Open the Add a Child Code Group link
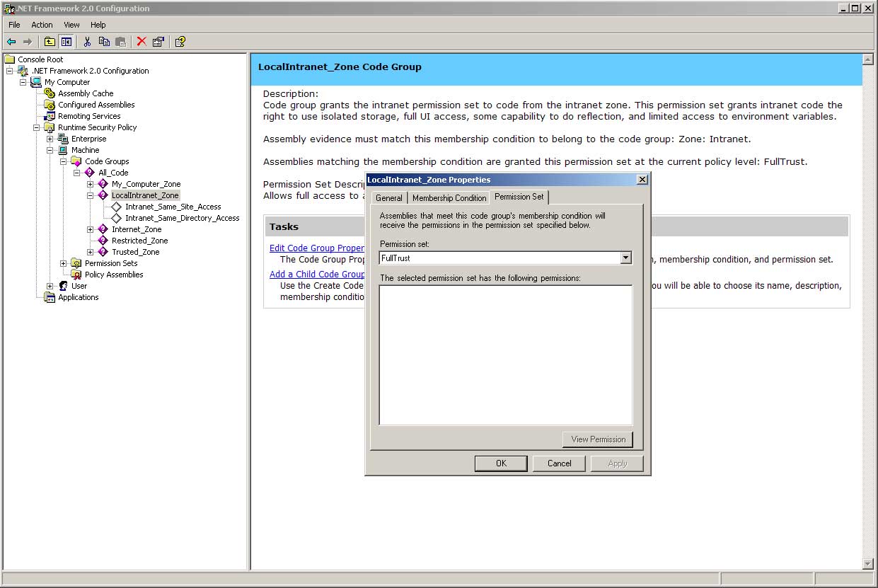 tap(317, 275)
